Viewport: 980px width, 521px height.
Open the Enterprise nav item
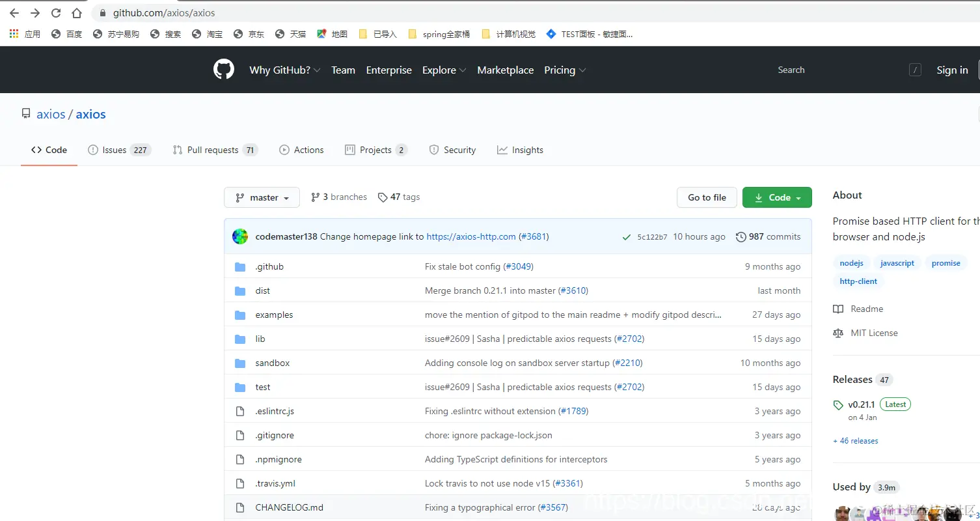pos(388,70)
